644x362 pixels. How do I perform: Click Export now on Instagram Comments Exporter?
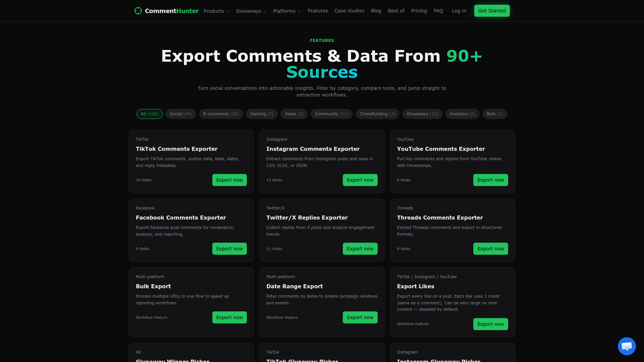tap(360, 180)
